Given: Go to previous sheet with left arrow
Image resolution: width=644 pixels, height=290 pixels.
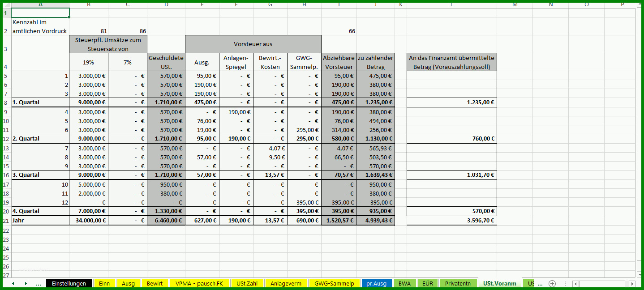Looking at the screenshot, I should (x=13, y=283).
